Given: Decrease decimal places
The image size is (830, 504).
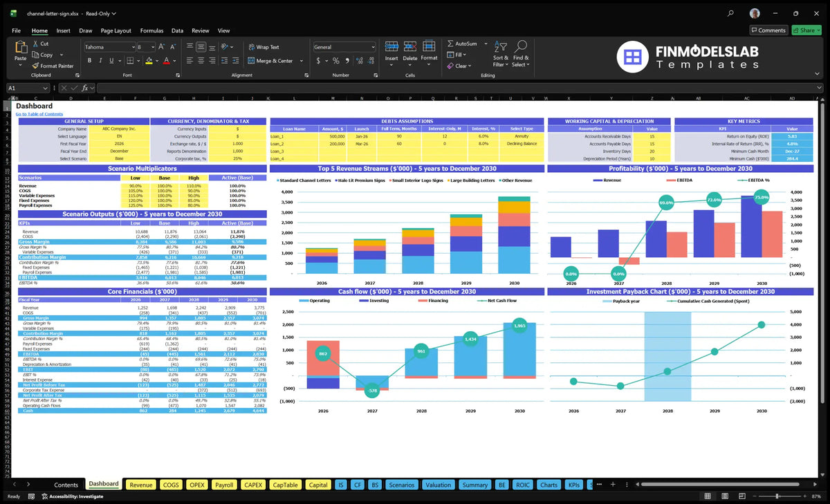Looking at the screenshot, I should coord(370,61).
